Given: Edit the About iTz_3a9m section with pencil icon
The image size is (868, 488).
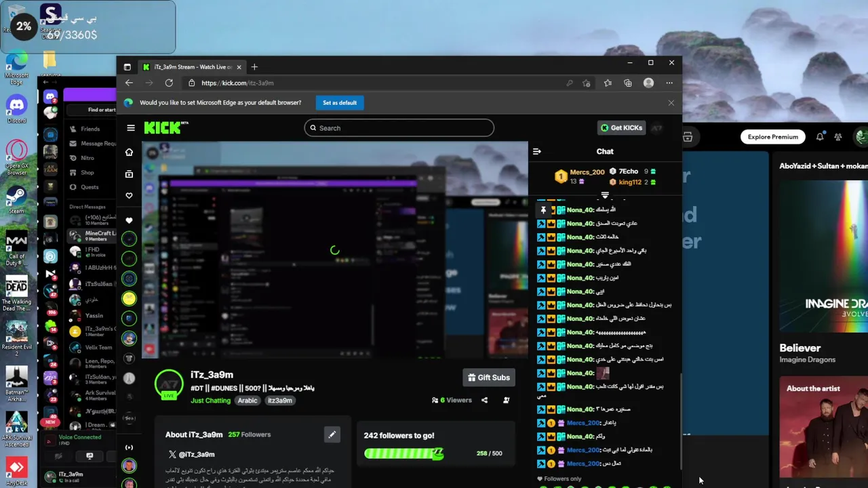Looking at the screenshot, I should (332, 434).
